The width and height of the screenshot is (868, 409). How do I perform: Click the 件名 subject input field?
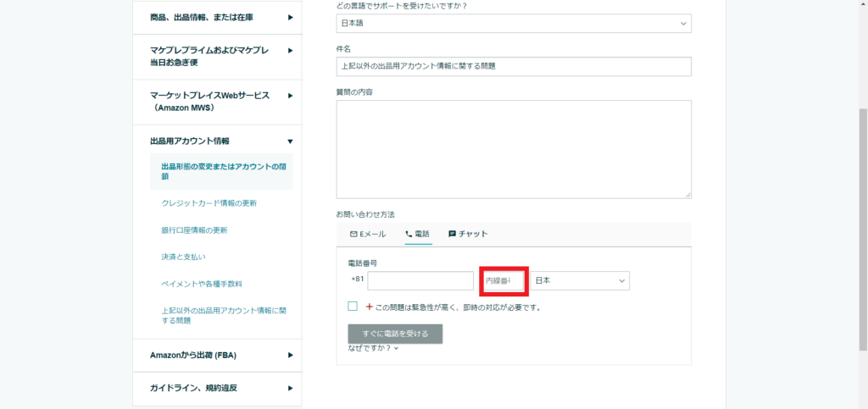(513, 67)
